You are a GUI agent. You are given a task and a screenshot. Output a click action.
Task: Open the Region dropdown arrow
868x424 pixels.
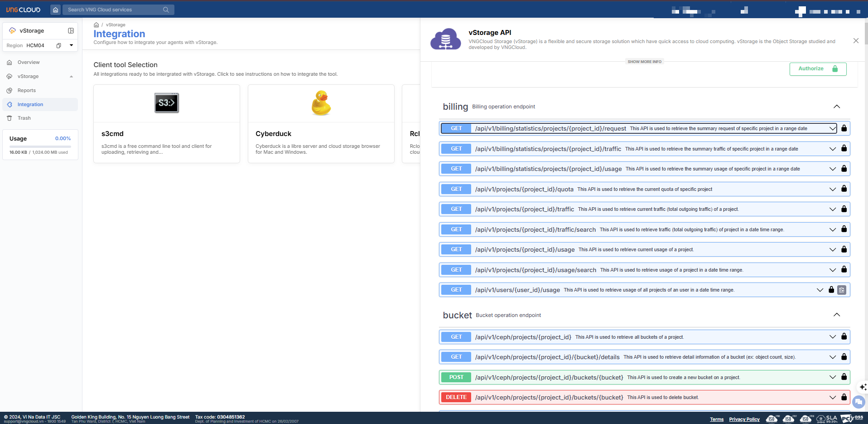tap(71, 45)
